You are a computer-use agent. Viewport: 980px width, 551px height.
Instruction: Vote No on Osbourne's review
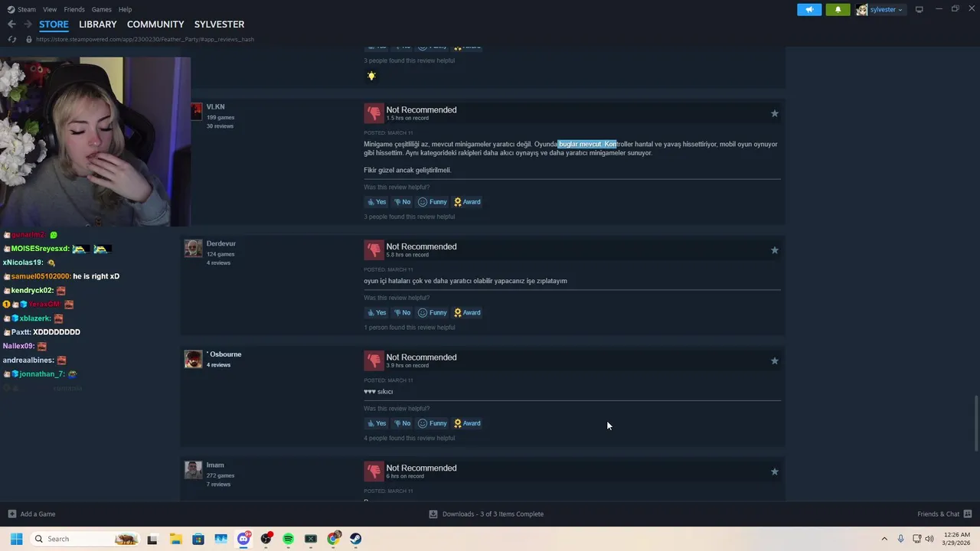402,423
